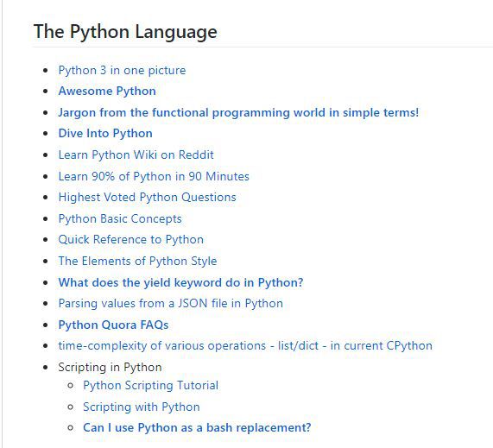Open the Scripting with Python link
Screen dimensions: 493x448
click(x=142, y=407)
